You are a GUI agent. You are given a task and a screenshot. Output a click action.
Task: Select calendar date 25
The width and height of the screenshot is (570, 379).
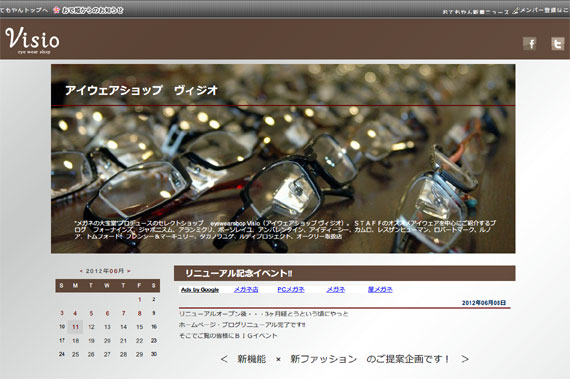click(x=76, y=354)
